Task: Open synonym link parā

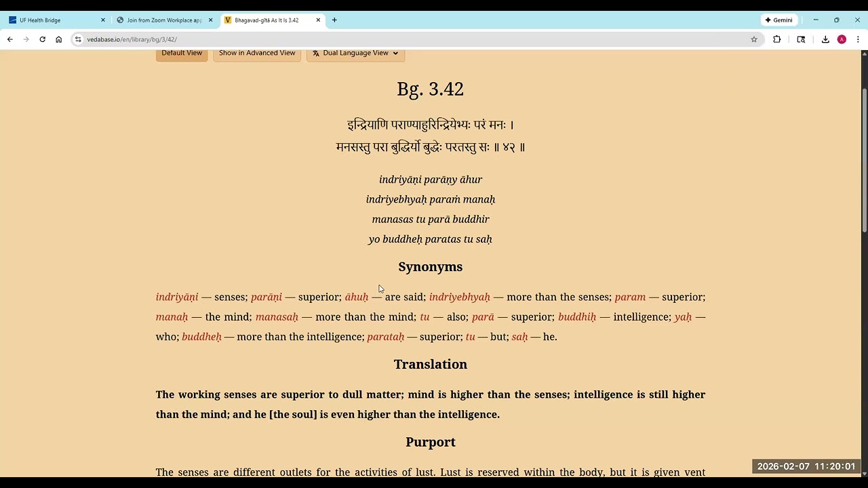Action: (x=483, y=317)
